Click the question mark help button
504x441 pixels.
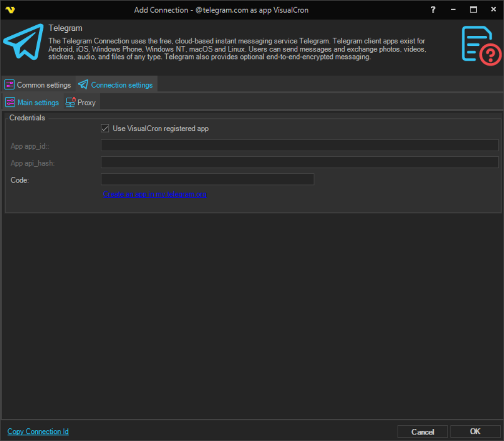coord(433,10)
